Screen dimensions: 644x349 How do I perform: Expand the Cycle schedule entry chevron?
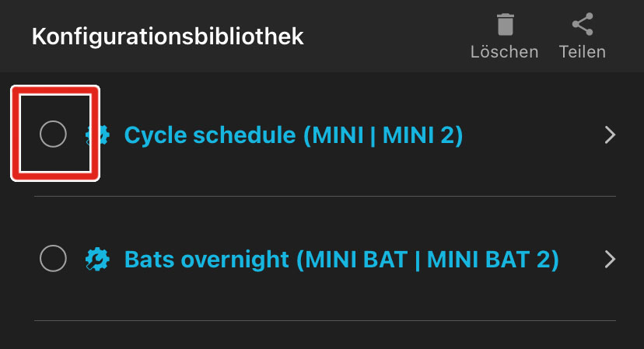pyautogui.click(x=611, y=135)
